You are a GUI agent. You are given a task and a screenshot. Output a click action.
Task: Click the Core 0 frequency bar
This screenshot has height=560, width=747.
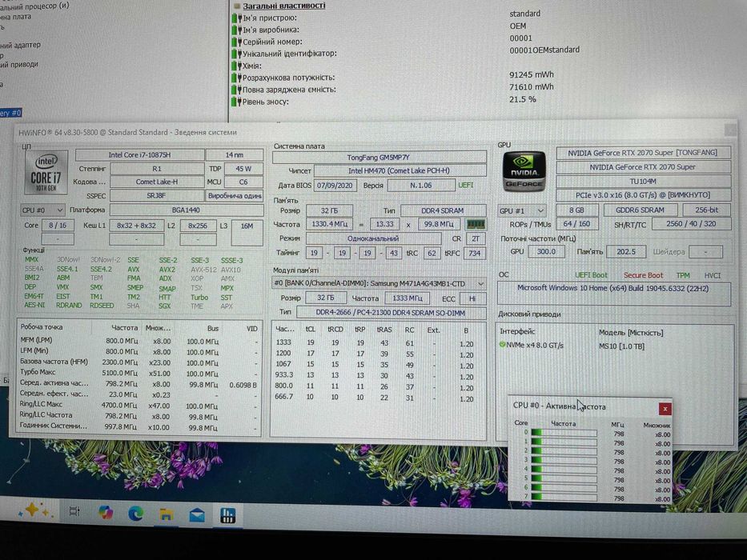click(564, 433)
